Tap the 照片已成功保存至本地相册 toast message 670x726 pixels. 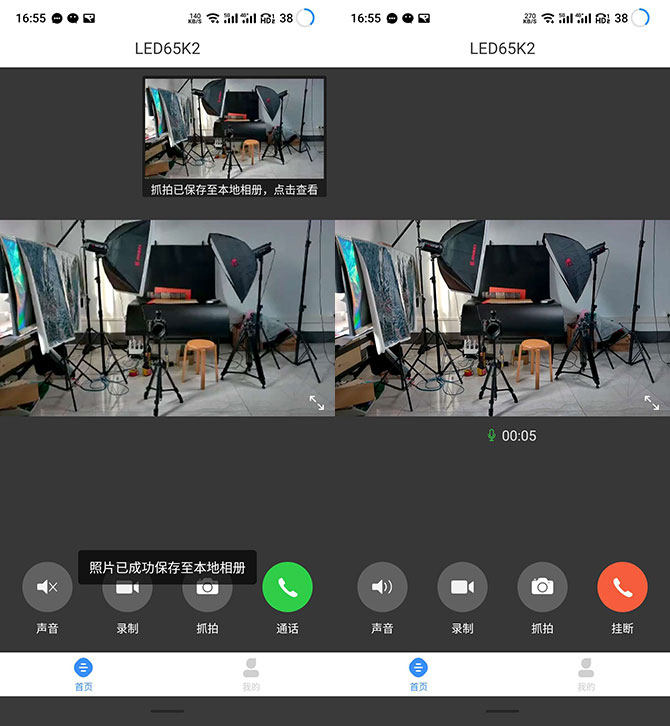pos(167,567)
